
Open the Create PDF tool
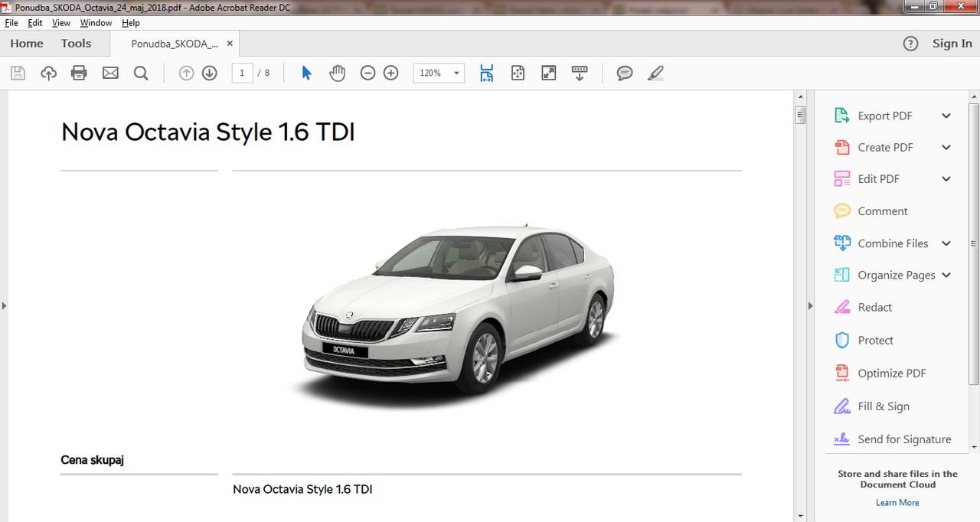click(x=885, y=147)
